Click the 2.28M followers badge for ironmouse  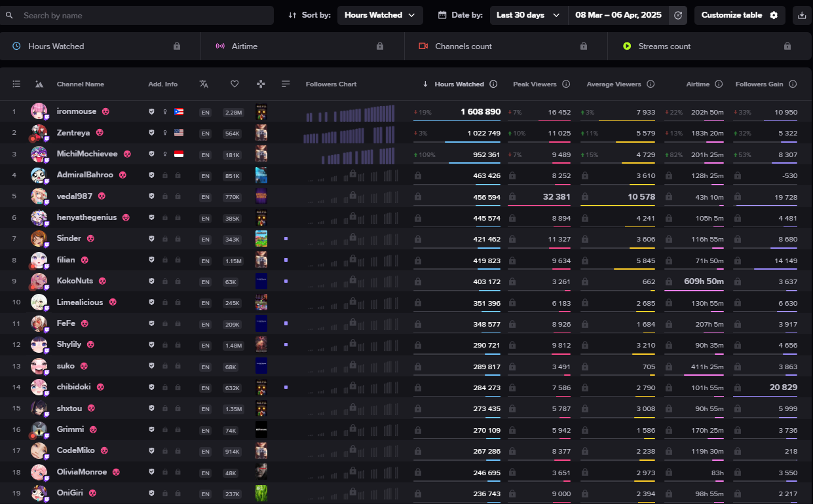[233, 113]
